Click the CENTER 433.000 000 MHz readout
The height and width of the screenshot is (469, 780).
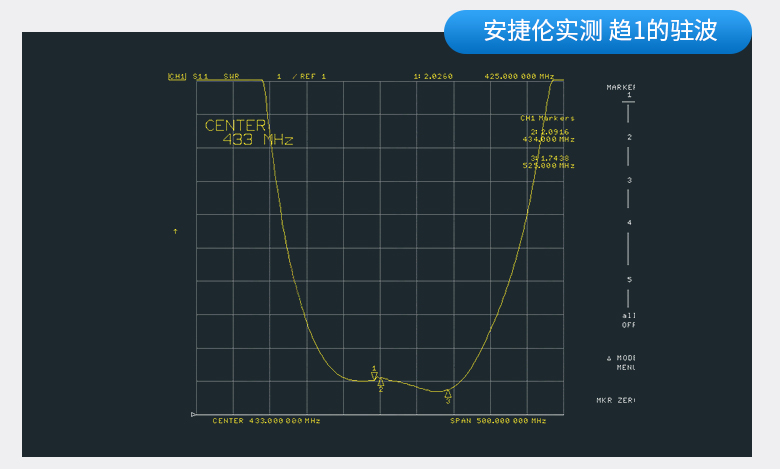coord(266,421)
